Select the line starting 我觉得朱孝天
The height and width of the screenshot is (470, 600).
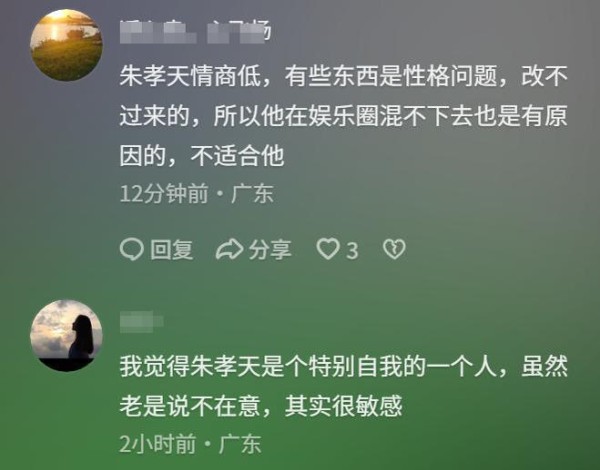click(343, 366)
